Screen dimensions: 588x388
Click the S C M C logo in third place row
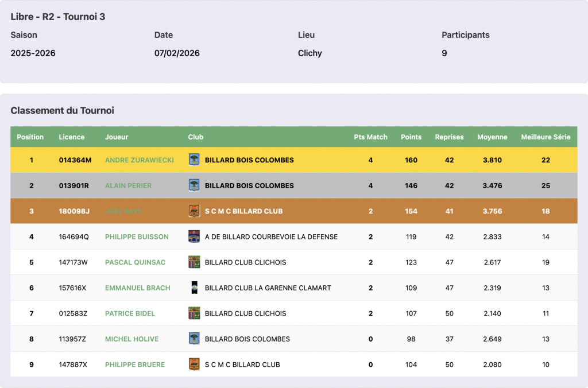[194, 211]
